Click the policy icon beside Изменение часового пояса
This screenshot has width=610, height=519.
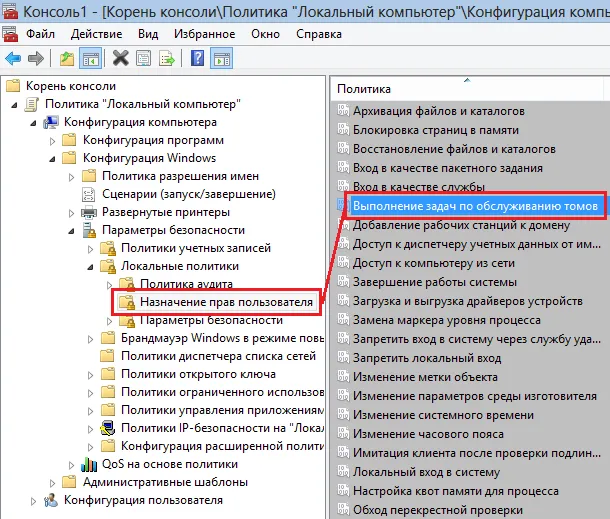[343, 433]
